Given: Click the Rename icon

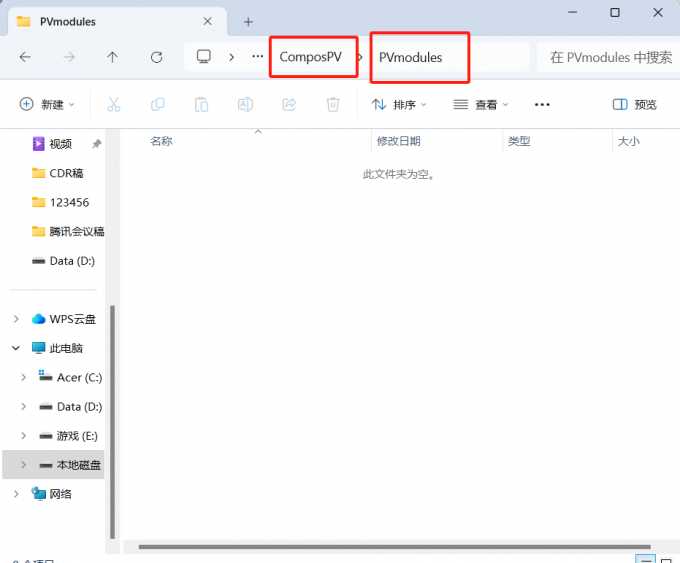Looking at the screenshot, I should click(245, 105).
